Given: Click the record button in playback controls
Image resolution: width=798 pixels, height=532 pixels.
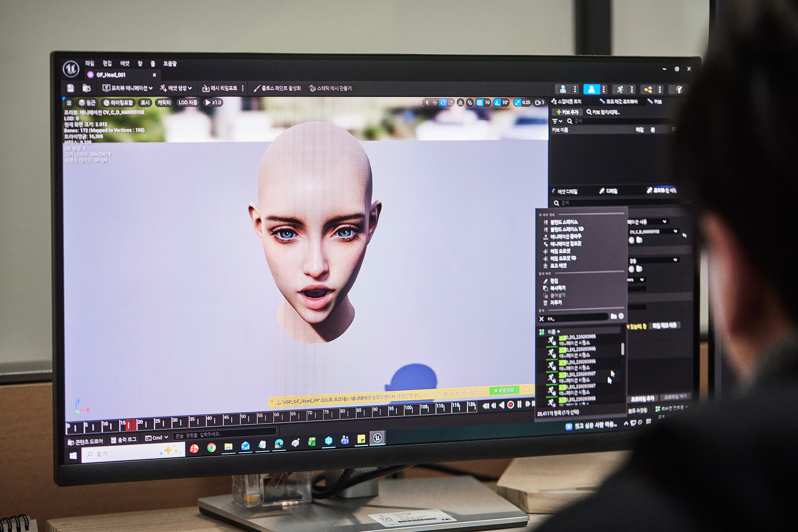Looking at the screenshot, I should (x=510, y=405).
